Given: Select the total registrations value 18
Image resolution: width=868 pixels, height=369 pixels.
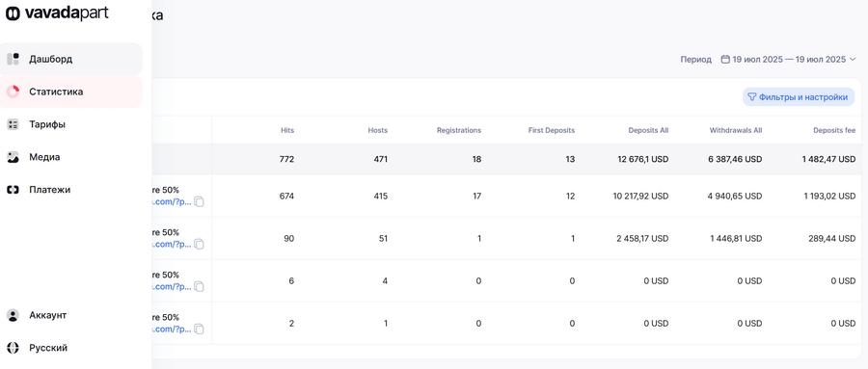Looking at the screenshot, I should point(476,159).
